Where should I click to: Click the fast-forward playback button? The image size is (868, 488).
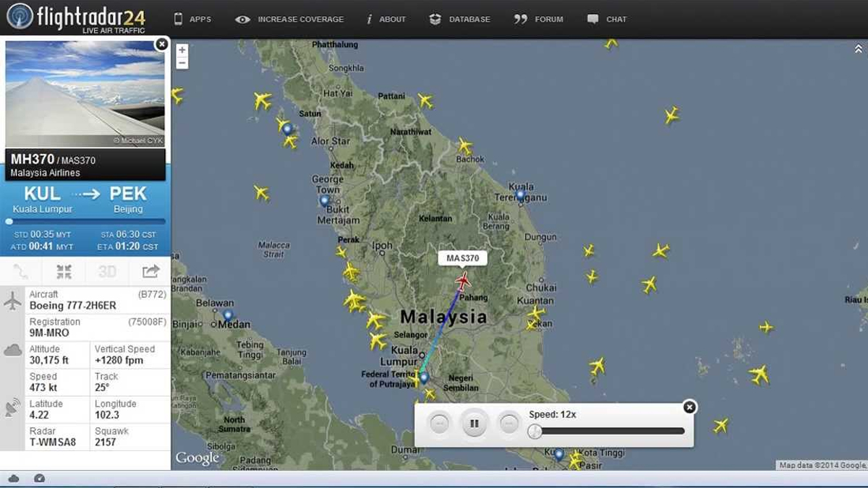click(509, 423)
